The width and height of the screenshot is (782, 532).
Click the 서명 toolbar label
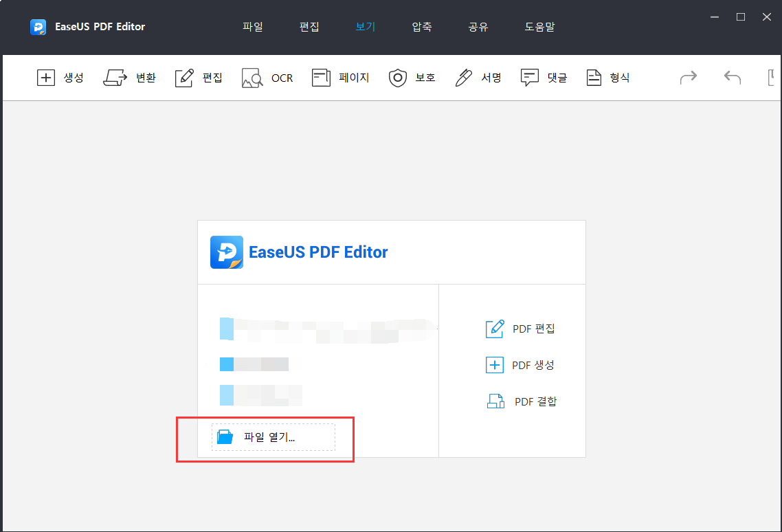(x=491, y=78)
